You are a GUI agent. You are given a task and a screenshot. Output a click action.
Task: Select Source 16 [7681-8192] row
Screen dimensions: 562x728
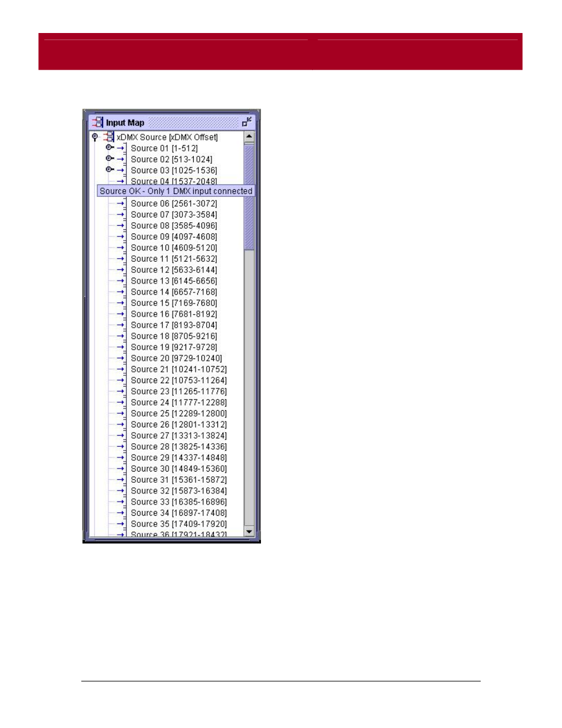(174, 314)
